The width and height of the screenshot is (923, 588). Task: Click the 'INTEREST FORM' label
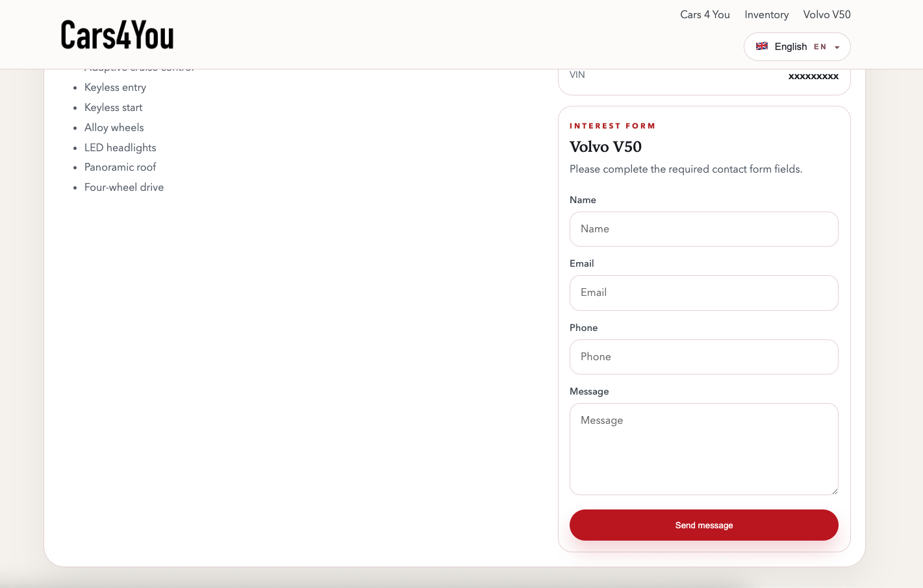tap(613, 126)
